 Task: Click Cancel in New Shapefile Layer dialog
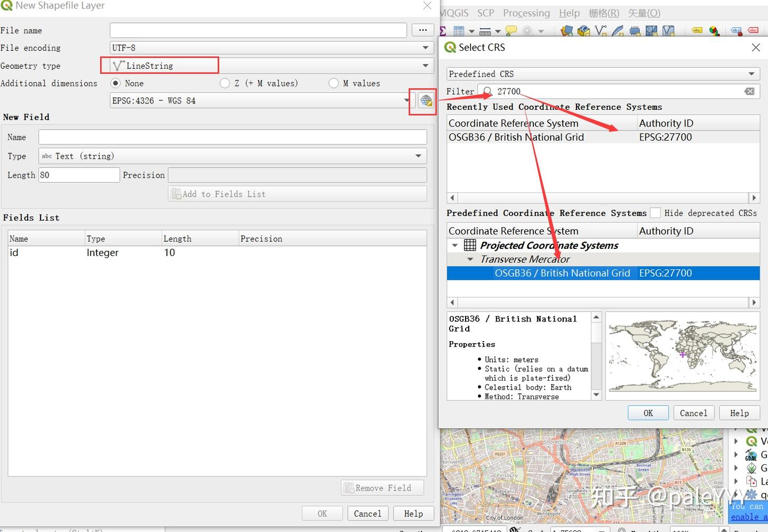[367, 513]
